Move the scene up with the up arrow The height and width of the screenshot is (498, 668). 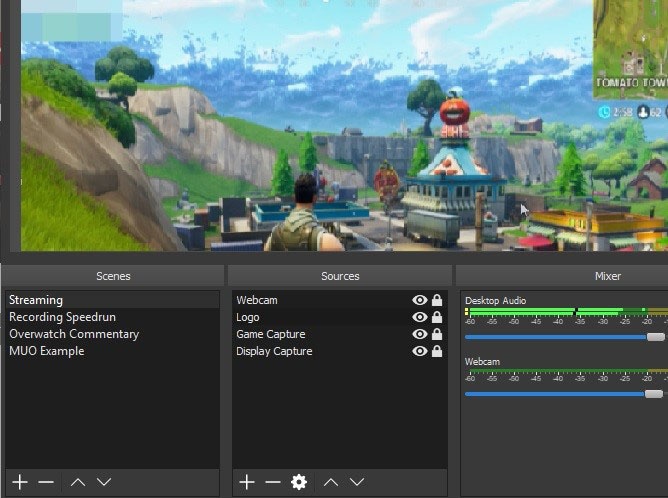click(x=78, y=482)
